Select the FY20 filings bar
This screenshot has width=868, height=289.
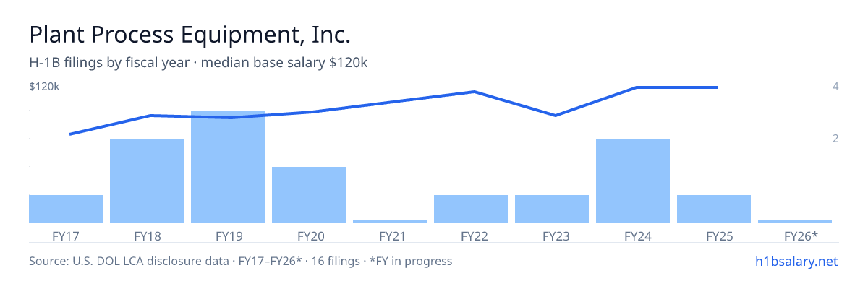pos(309,195)
